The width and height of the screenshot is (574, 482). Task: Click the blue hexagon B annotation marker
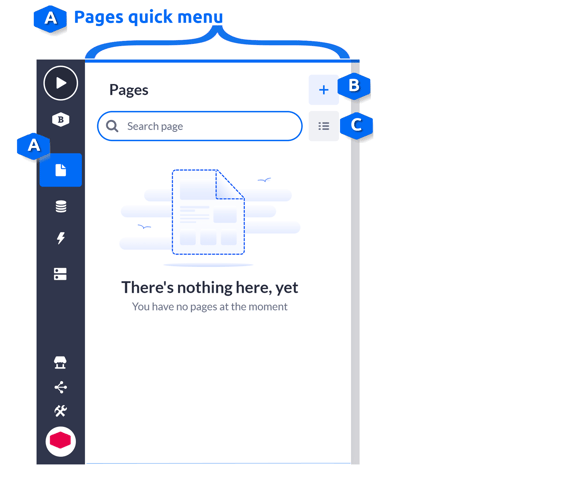click(354, 86)
